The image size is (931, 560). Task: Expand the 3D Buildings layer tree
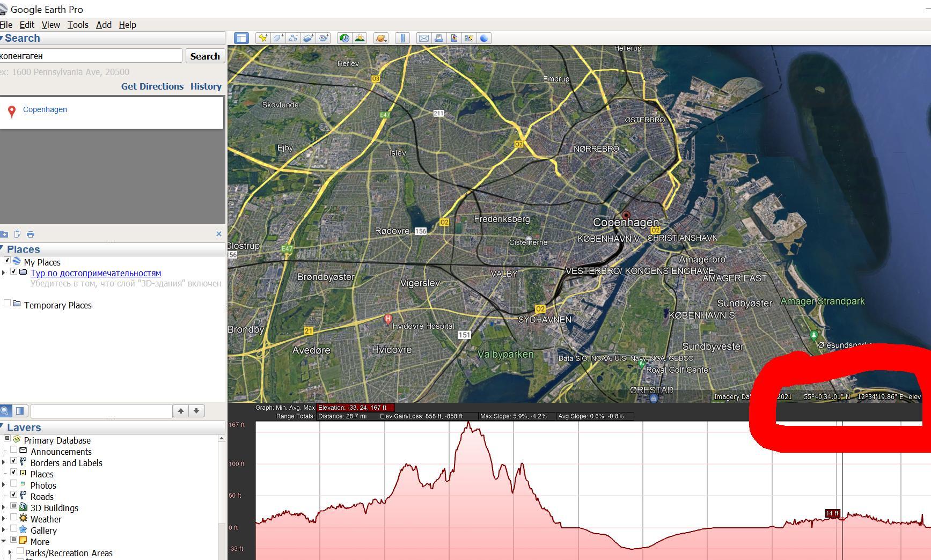4,507
